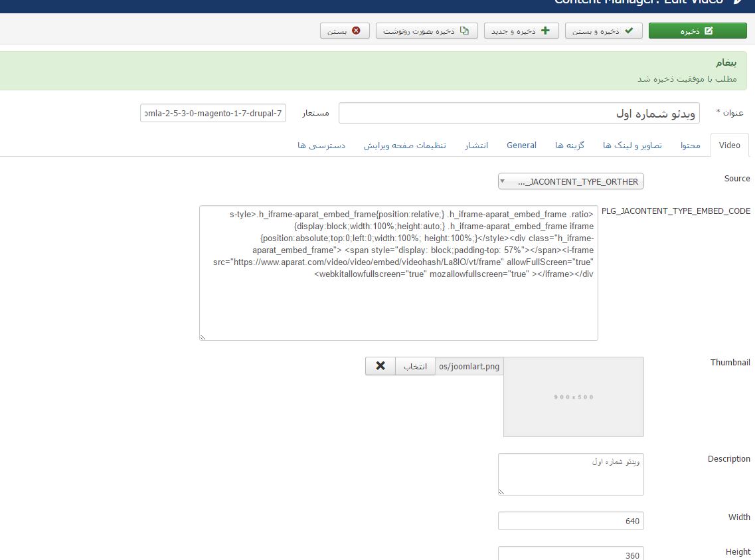Click the checkmark icon on save and close

click(x=629, y=31)
